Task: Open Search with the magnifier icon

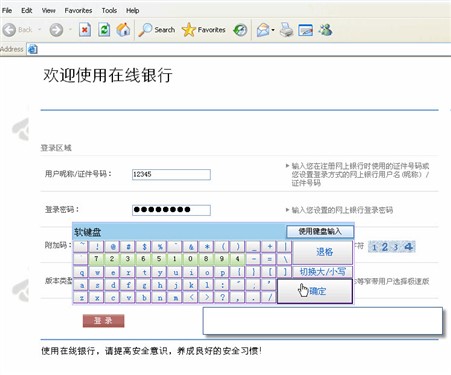Action: [x=157, y=30]
